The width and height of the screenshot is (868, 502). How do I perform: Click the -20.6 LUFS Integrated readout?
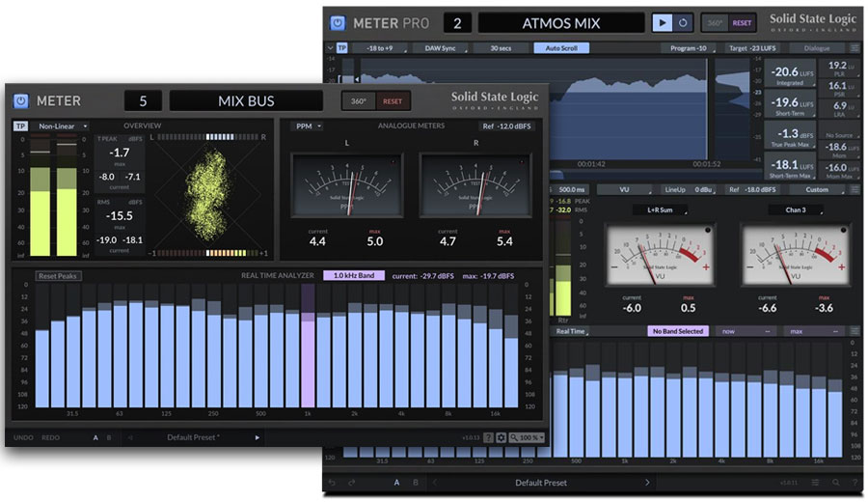click(x=790, y=74)
